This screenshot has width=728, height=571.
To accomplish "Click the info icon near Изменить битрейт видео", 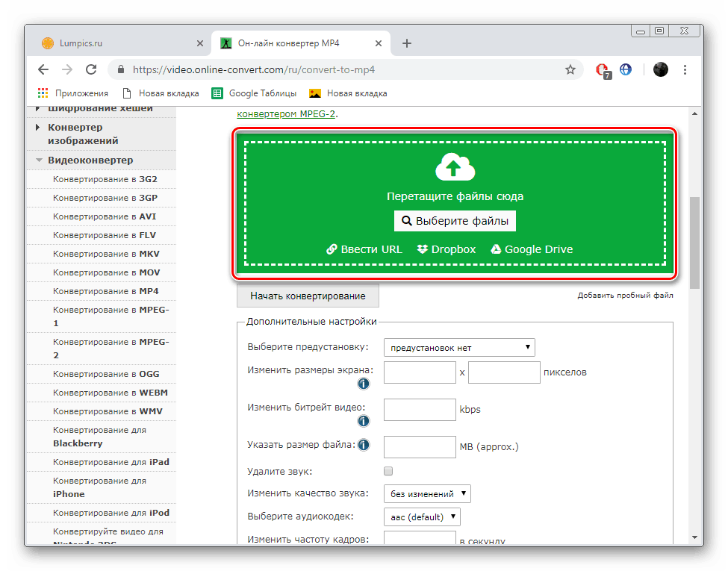I will tap(364, 421).
